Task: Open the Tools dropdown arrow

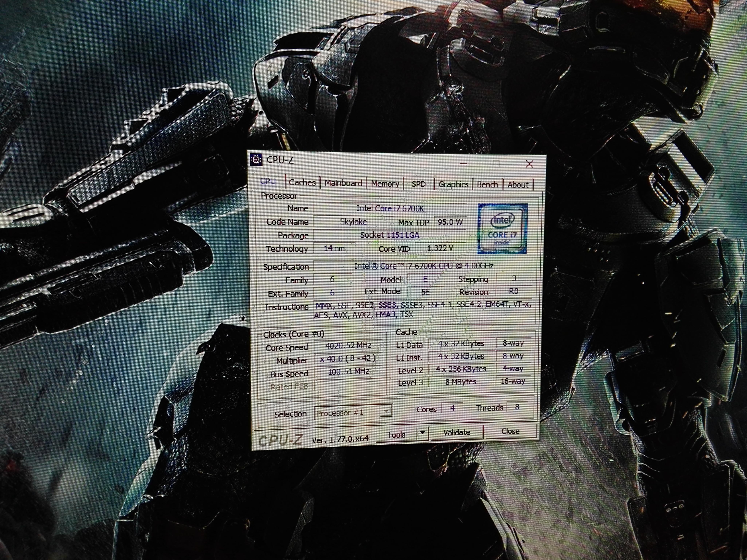Action: (422, 433)
